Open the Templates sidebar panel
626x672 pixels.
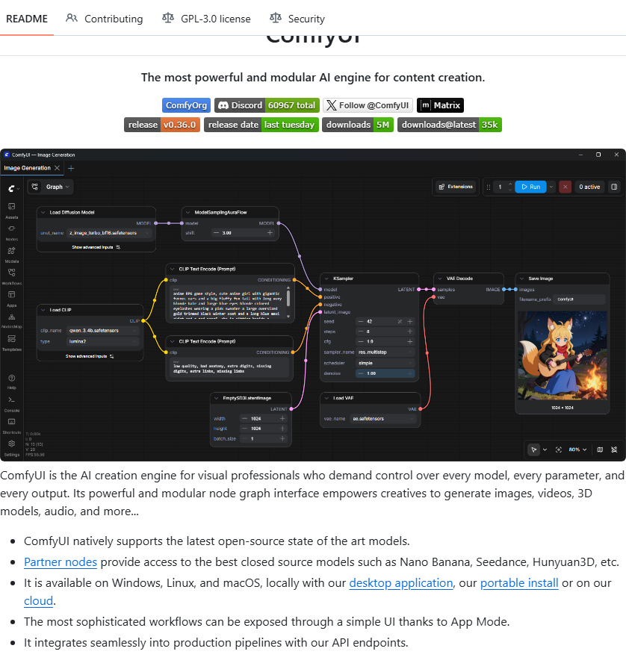tap(11, 342)
